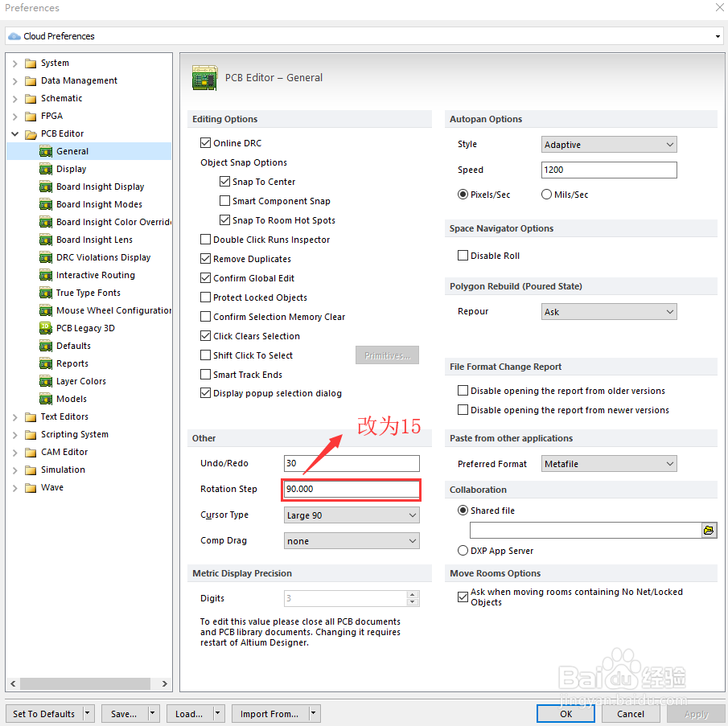Toggle the Online DRC checkbox
Viewport: 728px width, 726px height.
[205, 143]
